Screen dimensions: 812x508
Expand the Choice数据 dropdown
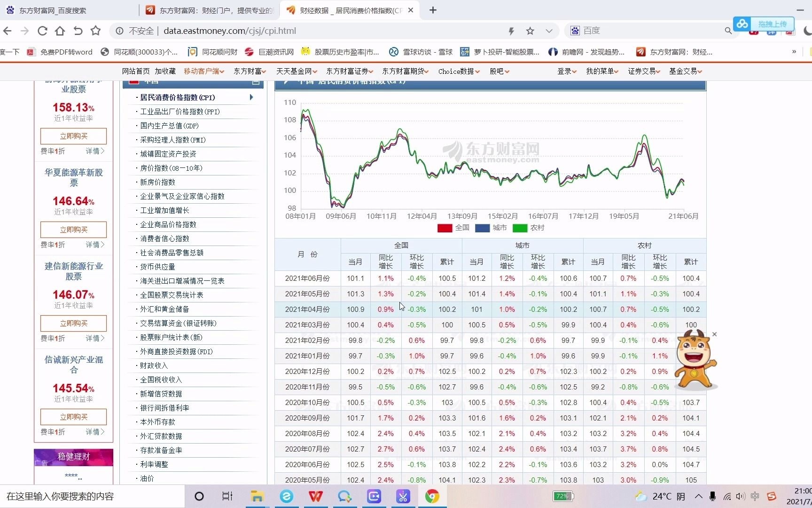(x=459, y=71)
